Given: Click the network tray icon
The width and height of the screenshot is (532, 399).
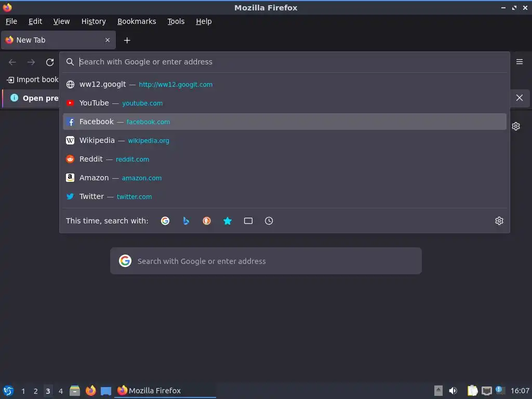Looking at the screenshot, I should pyautogui.click(x=486, y=391).
